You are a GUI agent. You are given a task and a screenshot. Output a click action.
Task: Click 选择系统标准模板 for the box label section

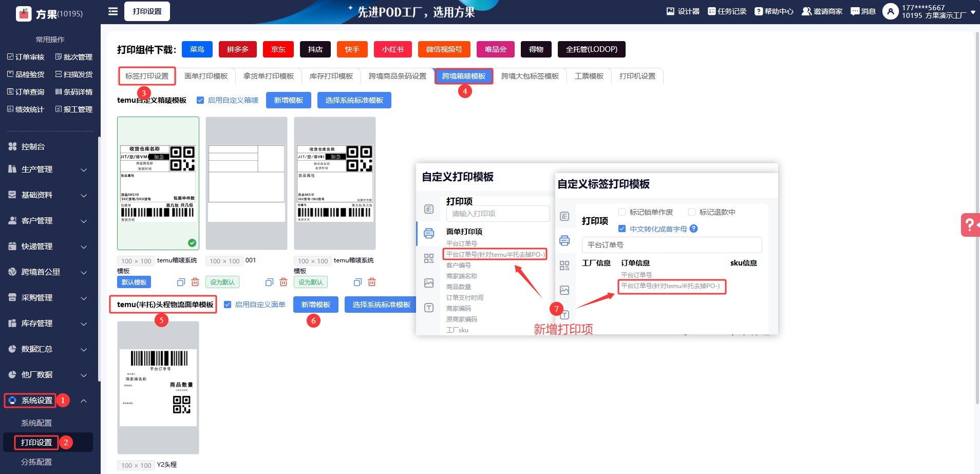354,100
